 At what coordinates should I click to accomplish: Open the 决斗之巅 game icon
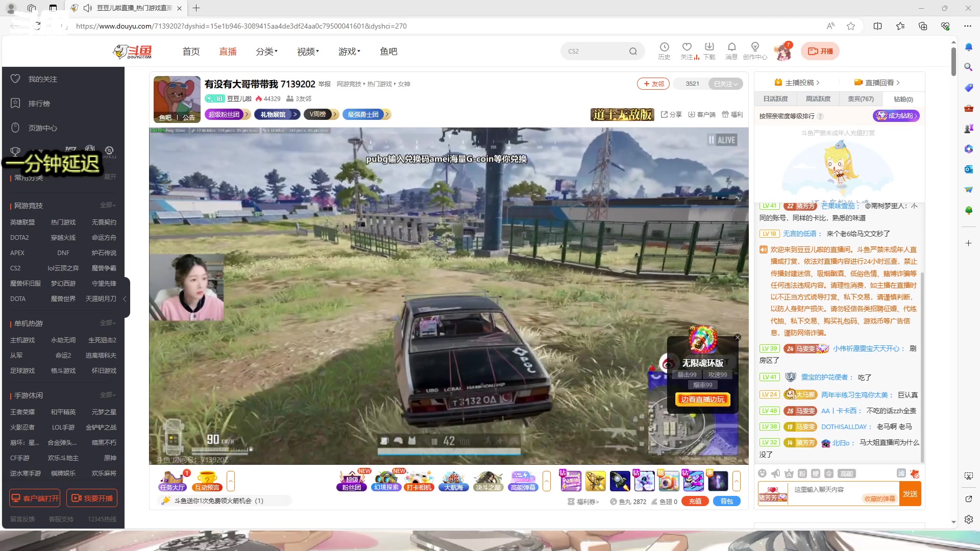point(488,481)
